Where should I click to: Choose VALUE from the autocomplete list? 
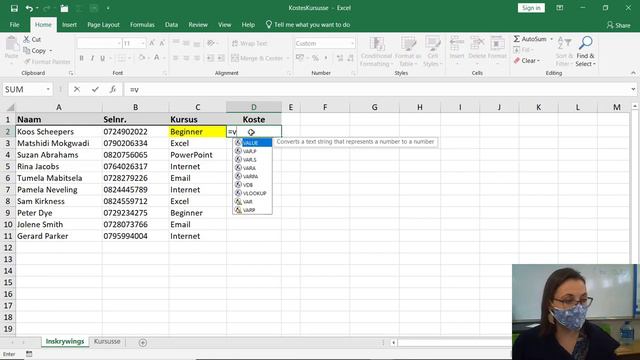tap(252, 142)
